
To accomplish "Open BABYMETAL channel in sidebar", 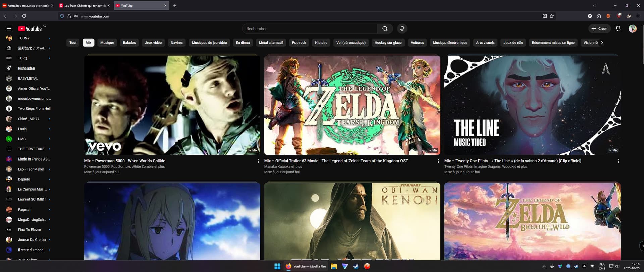I will tap(28, 78).
